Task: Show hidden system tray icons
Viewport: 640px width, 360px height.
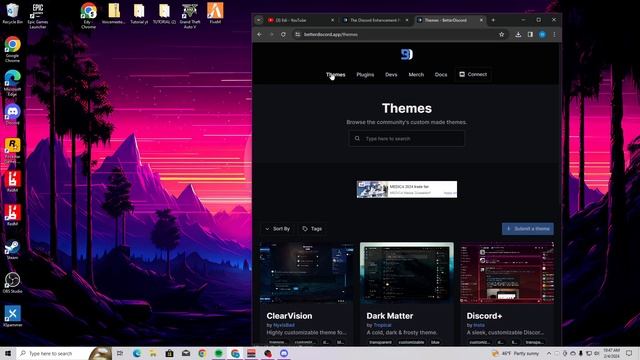Action: pyautogui.click(x=549, y=353)
